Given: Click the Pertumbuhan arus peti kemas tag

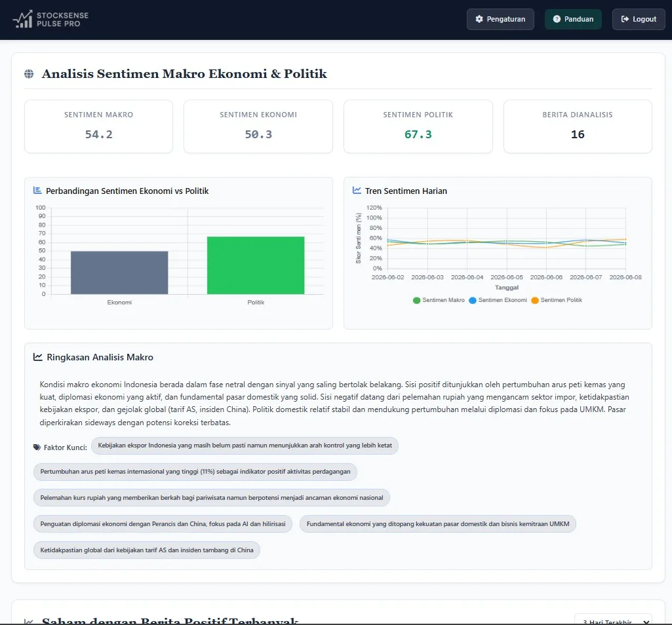Looking at the screenshot, I should click(195, 472).
